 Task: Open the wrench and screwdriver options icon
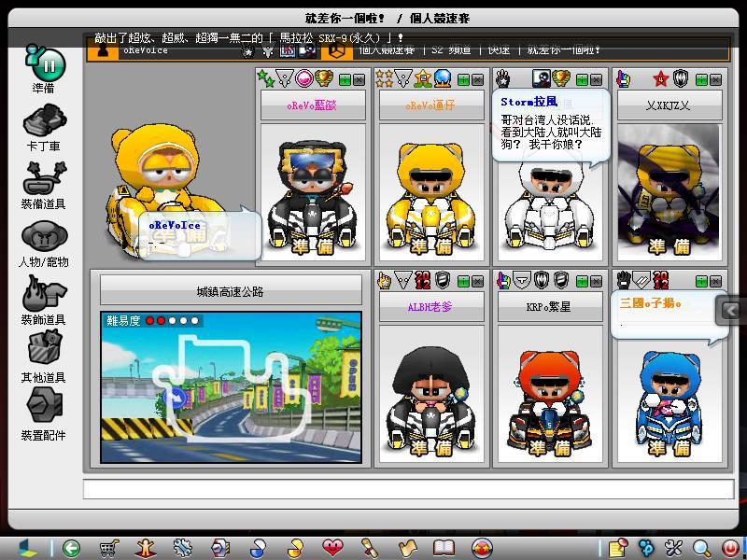(x=673, y=549)
